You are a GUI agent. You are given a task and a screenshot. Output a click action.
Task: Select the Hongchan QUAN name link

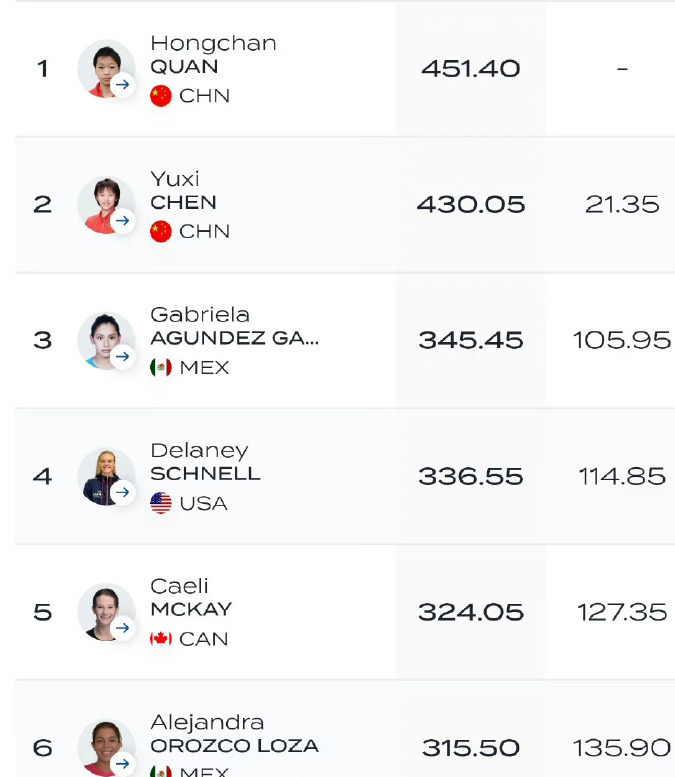[214, 55]
